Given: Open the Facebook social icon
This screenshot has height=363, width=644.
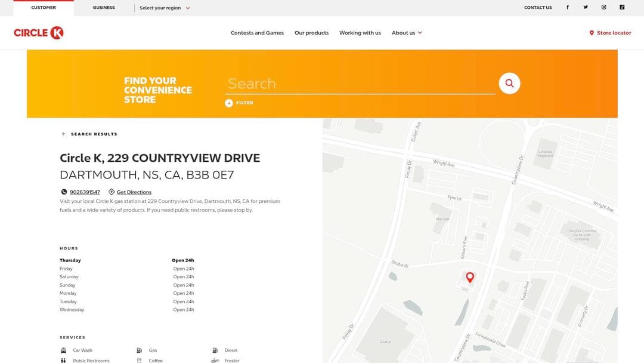Looking at the screenshot, I should point(567,8).
